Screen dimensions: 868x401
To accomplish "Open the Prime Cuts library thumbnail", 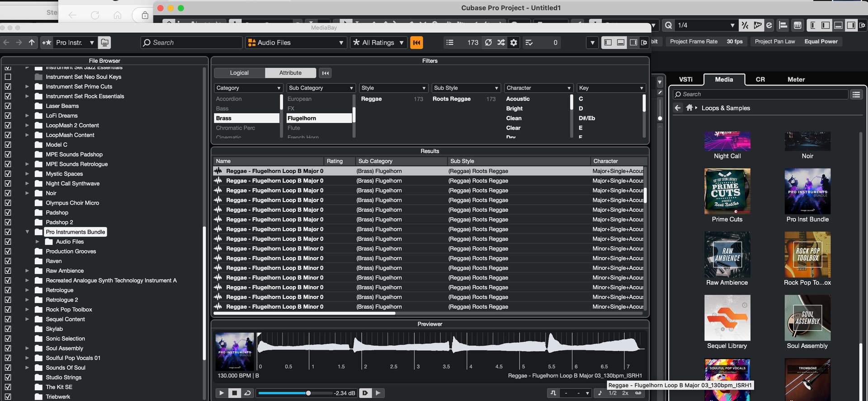I will point(727,191).
